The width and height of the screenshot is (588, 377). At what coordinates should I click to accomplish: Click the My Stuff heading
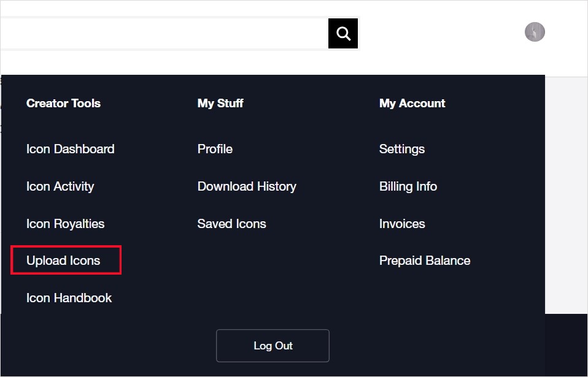[x=220, y=104]
